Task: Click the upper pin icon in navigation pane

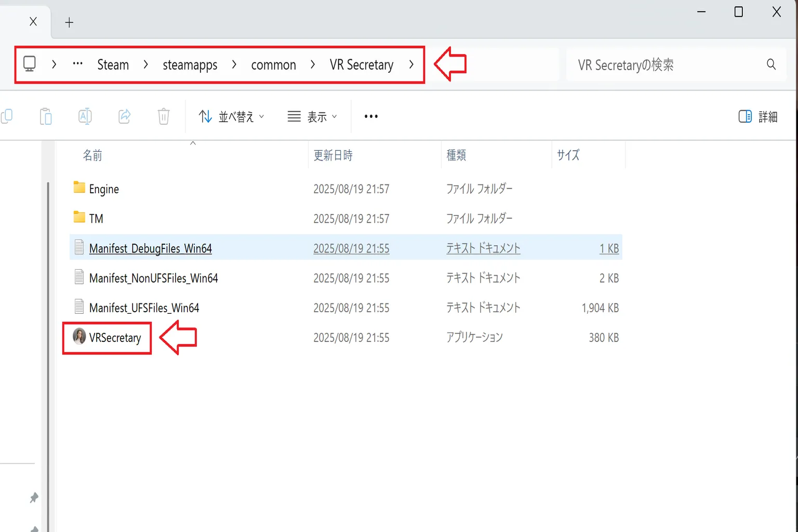Action: (34, 498)
